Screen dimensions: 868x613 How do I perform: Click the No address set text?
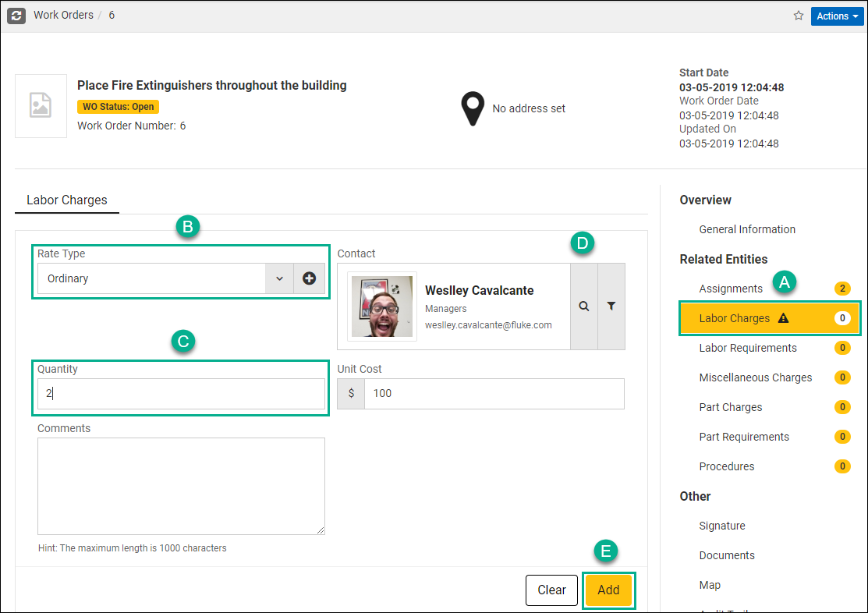[x=529, y=108]
